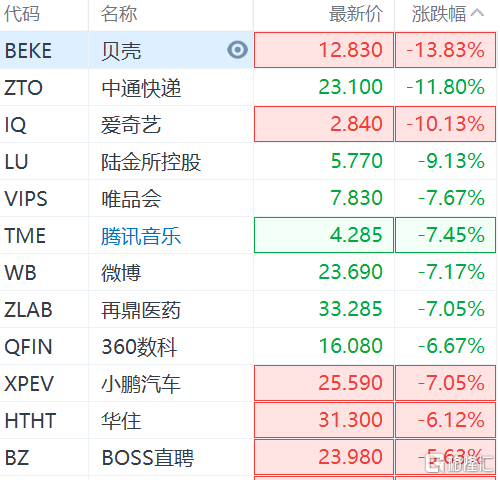The width and height of the screenshot is (500, 480).
Task: Click BEKE change cell -13.83%
Action: tap(446, 50)
